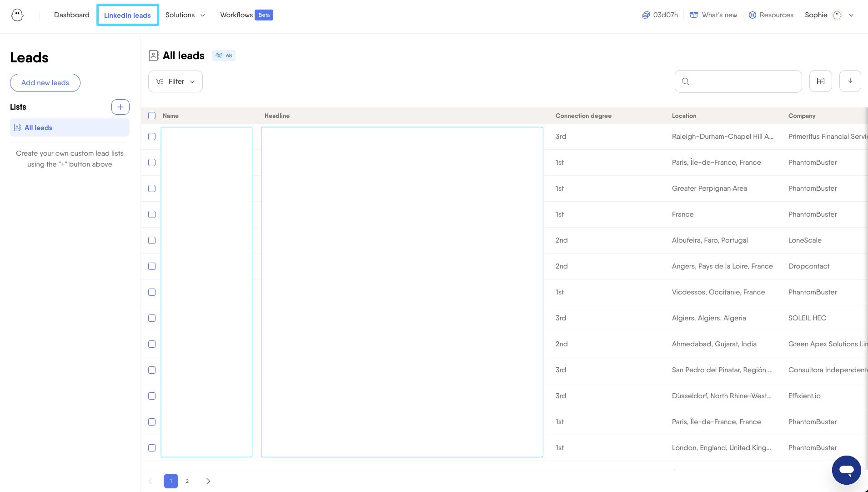Click the Albufeira, Faro, Portugal location
Viewport: 868px width, 492px height.
tap(710, 240)
